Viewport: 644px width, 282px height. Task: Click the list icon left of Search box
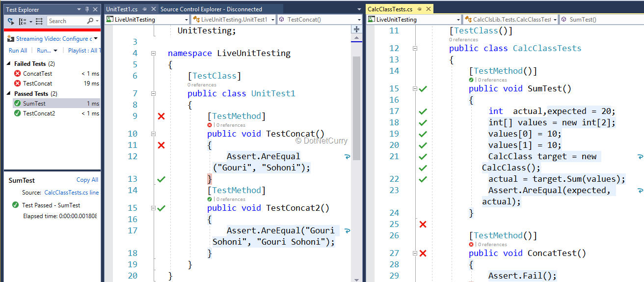pos(39,21)
